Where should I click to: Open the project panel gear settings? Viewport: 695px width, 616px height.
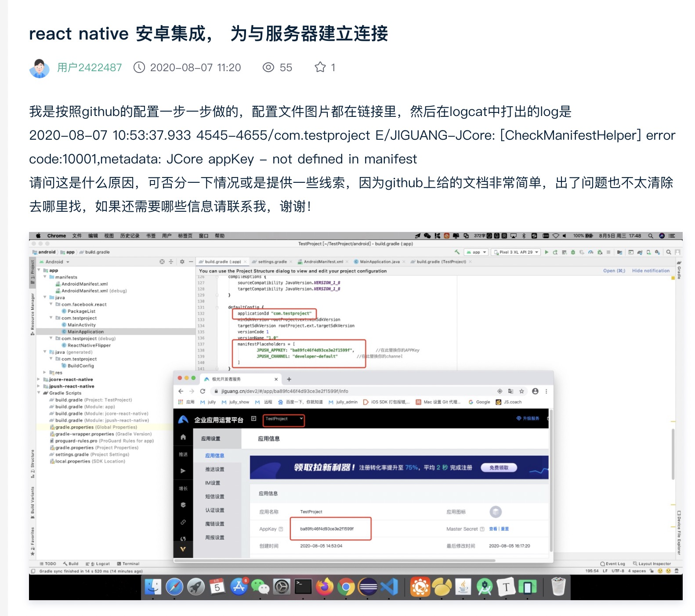(x=182, y=262)
